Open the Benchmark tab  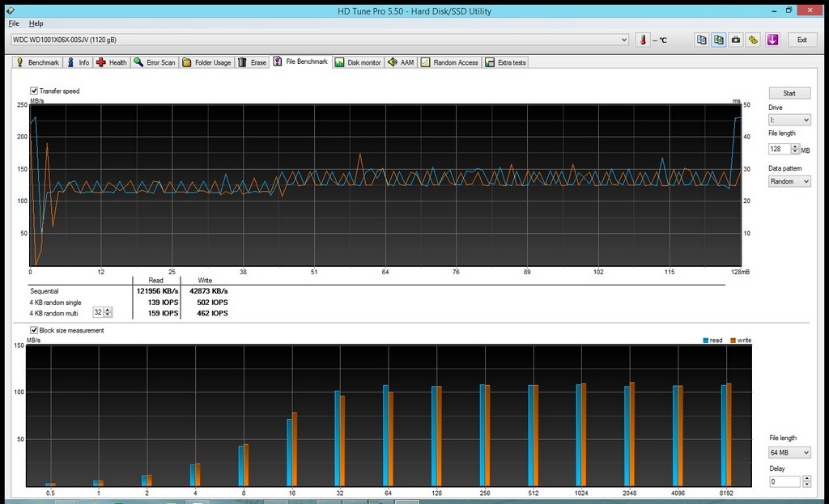(x=37, y=62)
